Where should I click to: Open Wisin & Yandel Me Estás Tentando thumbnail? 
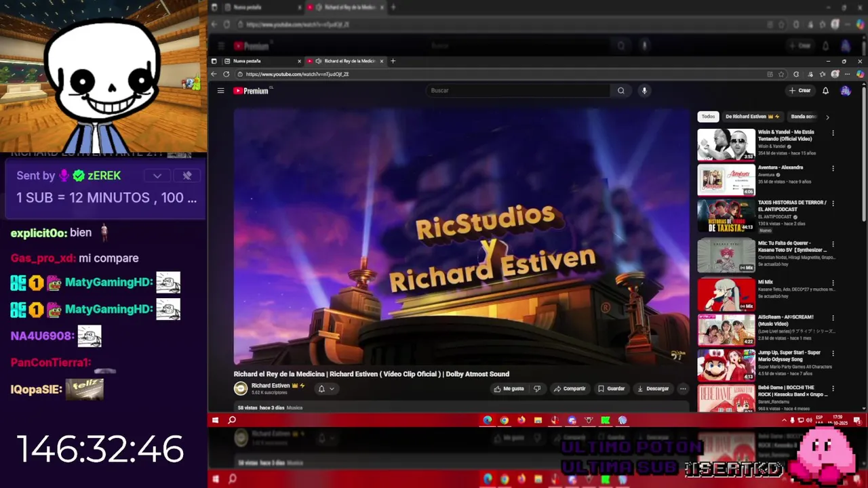pos(726,144)
